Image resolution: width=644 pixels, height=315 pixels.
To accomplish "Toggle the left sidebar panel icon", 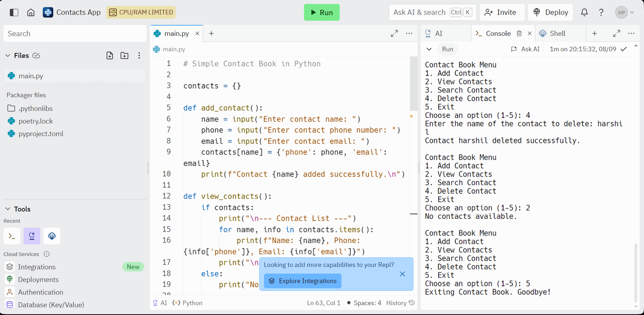I will [x=14, y=12].
